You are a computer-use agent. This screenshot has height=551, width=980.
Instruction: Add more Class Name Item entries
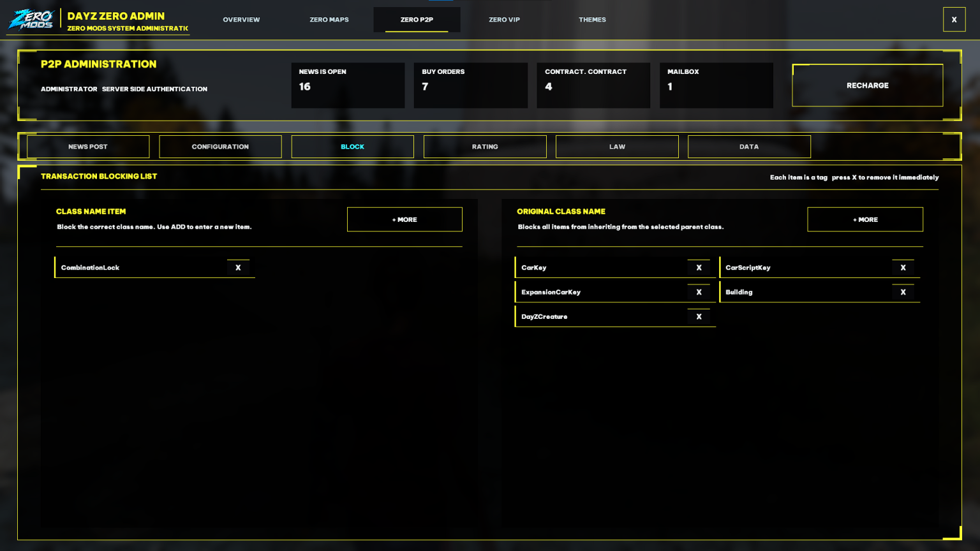point(405,219)
